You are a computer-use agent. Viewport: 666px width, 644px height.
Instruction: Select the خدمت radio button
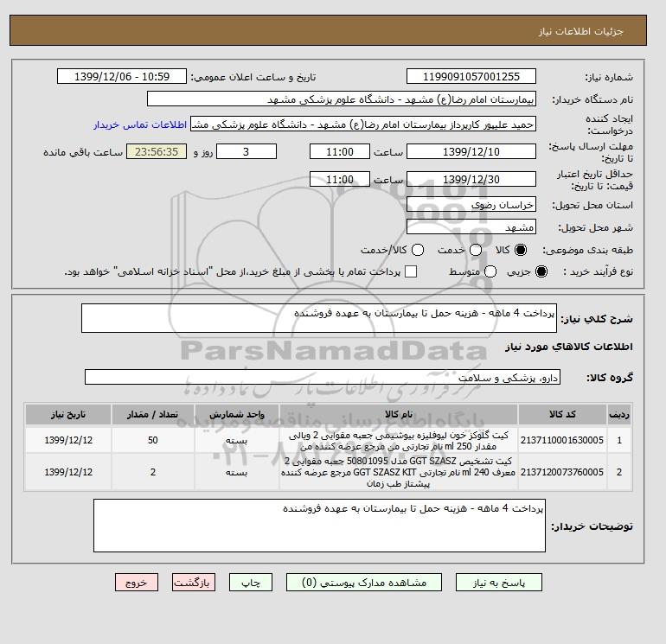click(476, 250)
